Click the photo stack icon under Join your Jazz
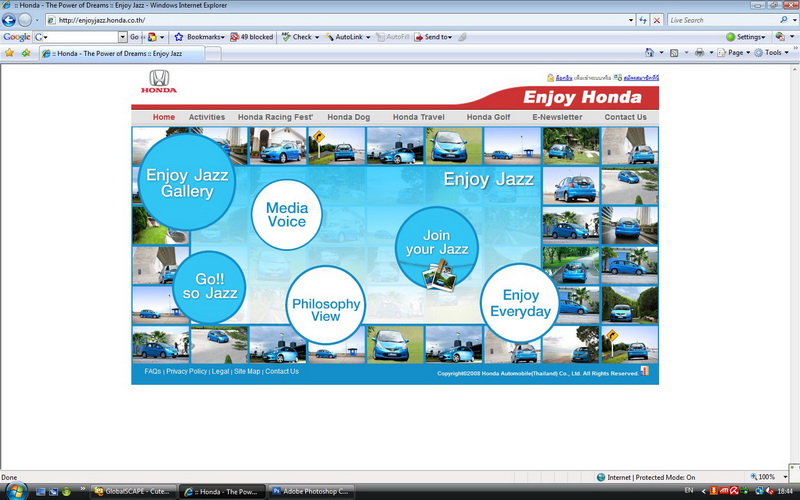800x500 pixels. 439,277
